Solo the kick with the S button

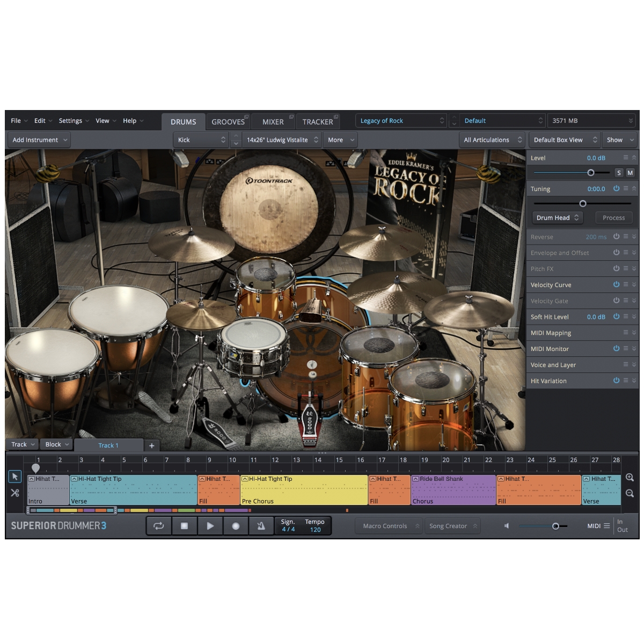(x=619, y=173)
